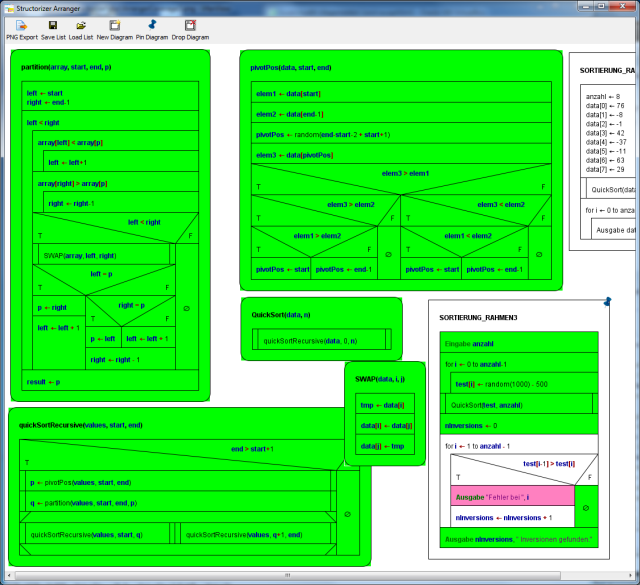Click the 'p ← right' instruction
Screen dimensions: 640x585
(x=59, y=306)
